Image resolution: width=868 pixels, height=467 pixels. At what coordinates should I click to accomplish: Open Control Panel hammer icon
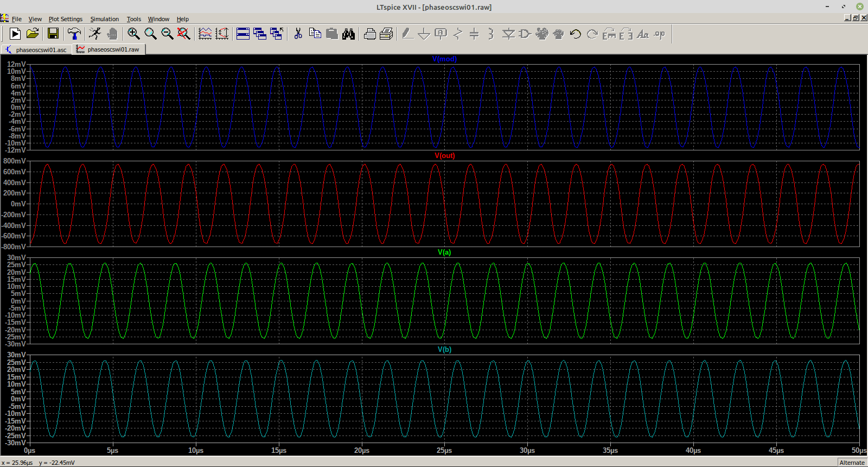(x=74, y=34)
